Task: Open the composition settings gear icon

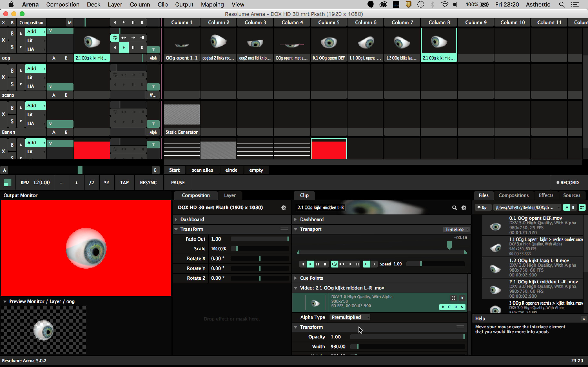Action: (284, 208)
